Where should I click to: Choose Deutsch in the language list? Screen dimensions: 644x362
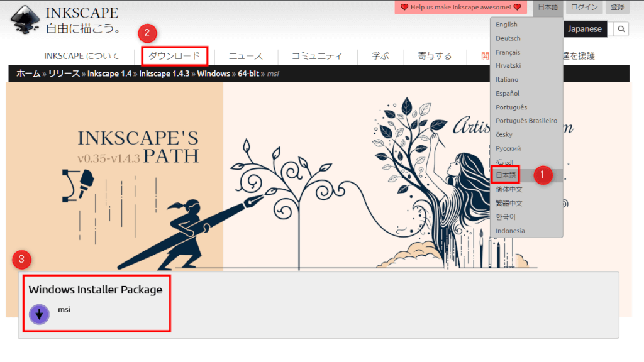(508, 38)
